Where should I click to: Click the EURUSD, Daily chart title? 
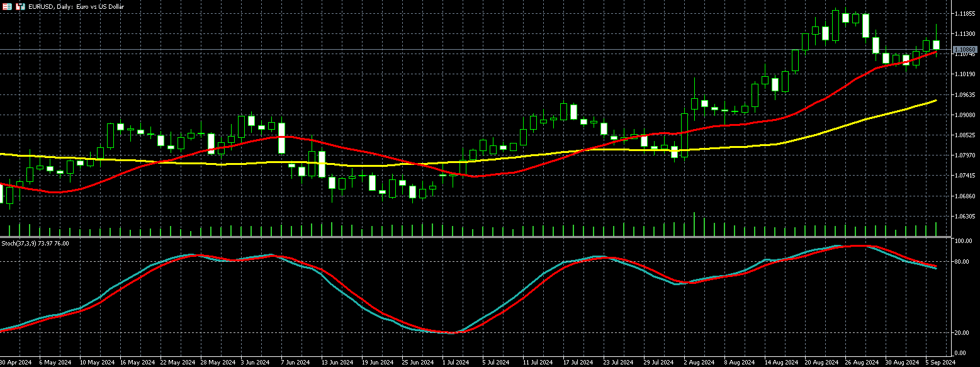[76, 6]
